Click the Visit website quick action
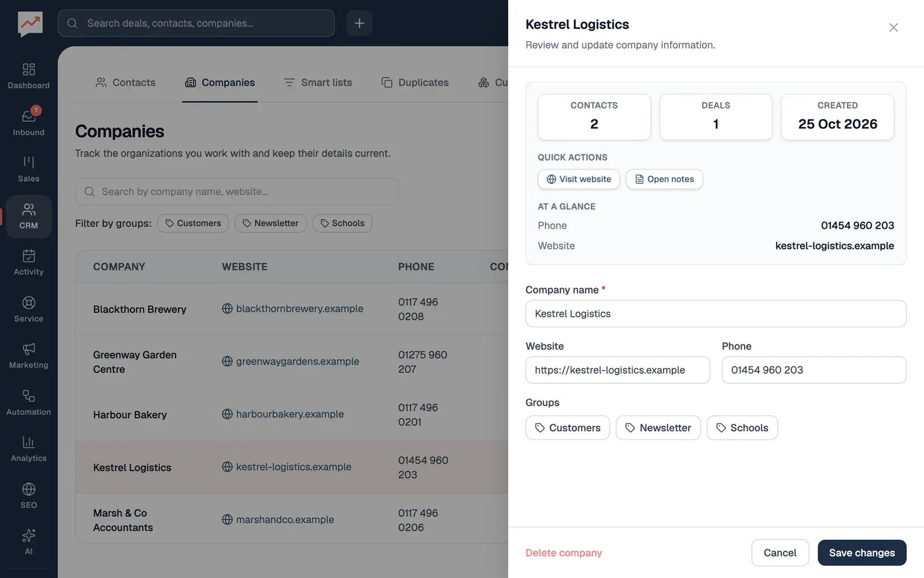 579,179
